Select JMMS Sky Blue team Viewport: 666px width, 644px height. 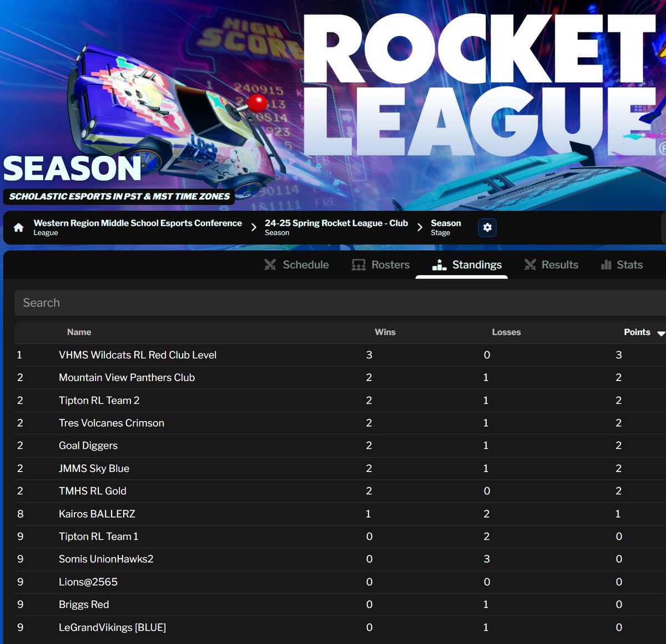(x=94, y=469)
